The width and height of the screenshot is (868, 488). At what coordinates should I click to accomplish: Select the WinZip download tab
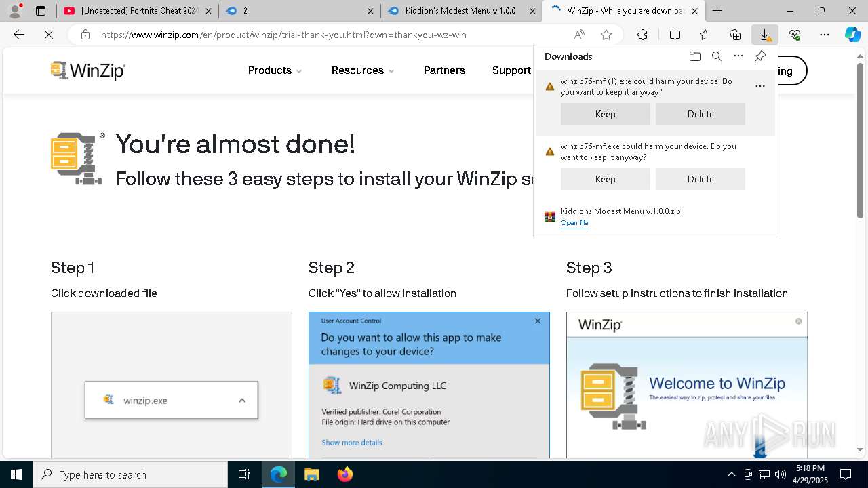click(624, 11)
